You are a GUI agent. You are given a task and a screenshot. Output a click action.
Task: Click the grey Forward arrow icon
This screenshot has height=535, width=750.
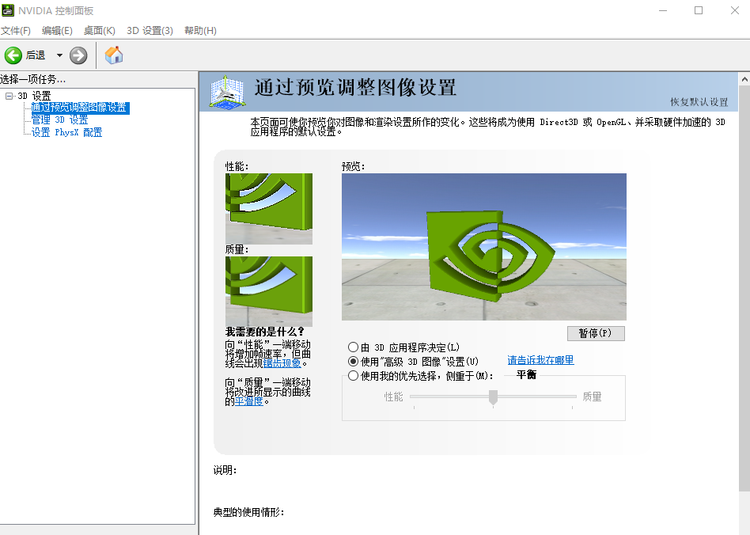[78, 55]
